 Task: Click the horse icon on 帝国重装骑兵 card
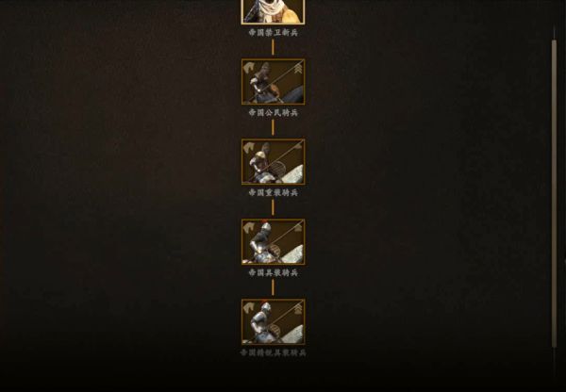249,148
